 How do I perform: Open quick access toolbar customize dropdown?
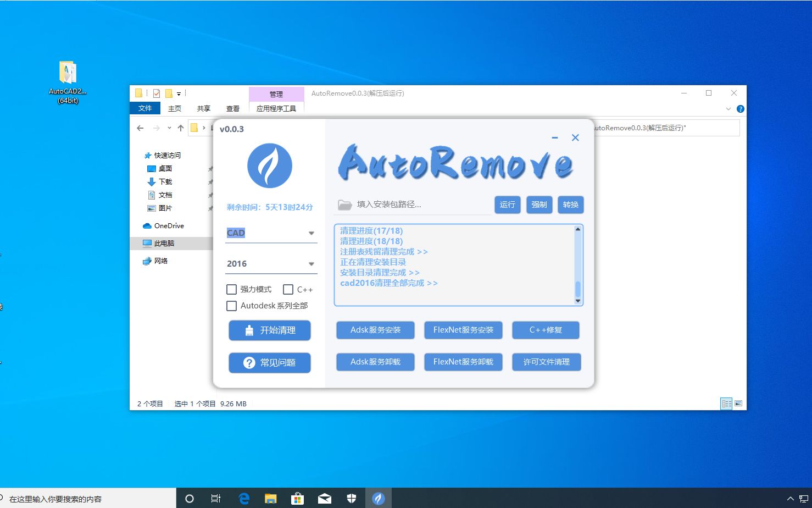coord(179,94)
